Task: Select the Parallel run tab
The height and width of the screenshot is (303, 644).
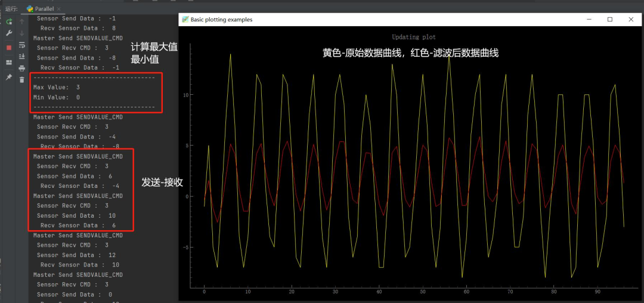Action: (44, 9)
